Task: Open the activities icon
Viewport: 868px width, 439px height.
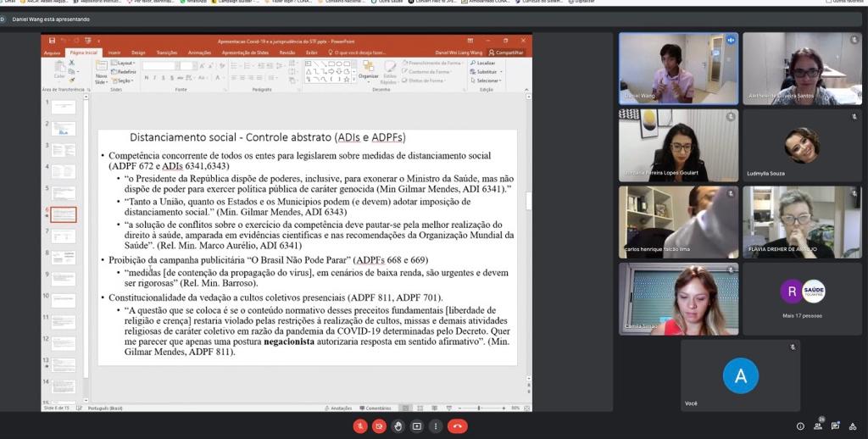Action: (853, 426)
